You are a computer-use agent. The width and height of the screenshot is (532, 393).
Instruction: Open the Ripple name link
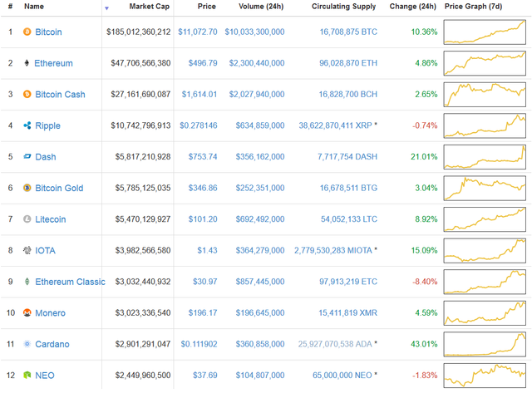[x=48, y=125]
